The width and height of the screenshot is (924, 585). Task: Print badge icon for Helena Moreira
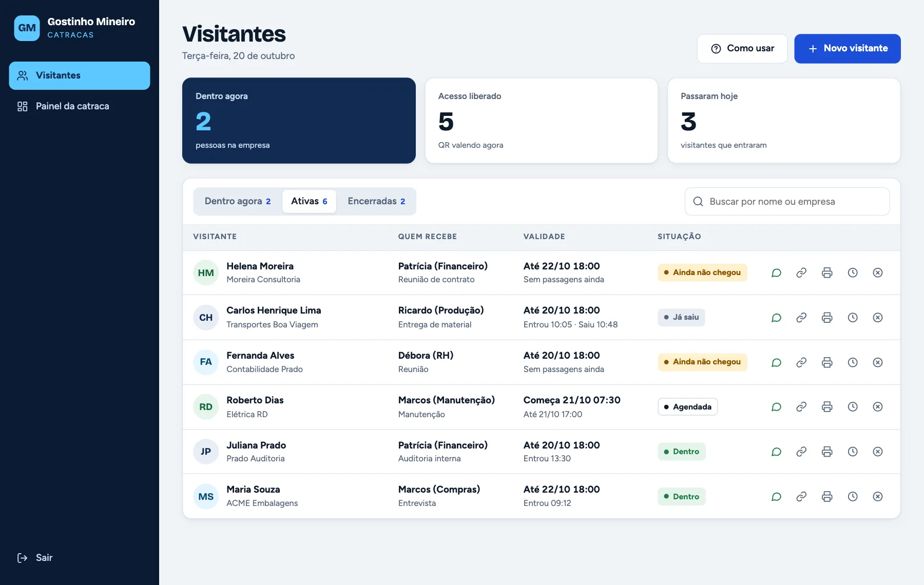(827, 272)
